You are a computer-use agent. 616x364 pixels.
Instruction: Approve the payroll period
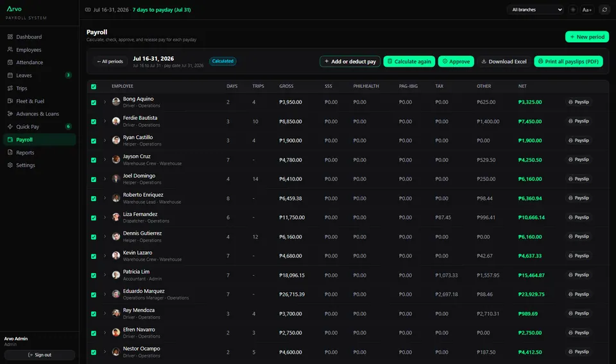[456, 62]
